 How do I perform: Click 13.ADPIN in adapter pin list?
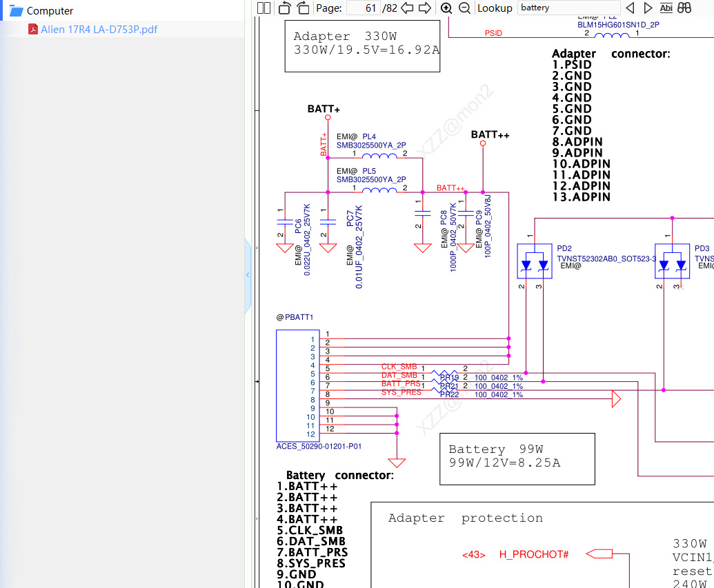pyautogui.click(x=581, y=197)
